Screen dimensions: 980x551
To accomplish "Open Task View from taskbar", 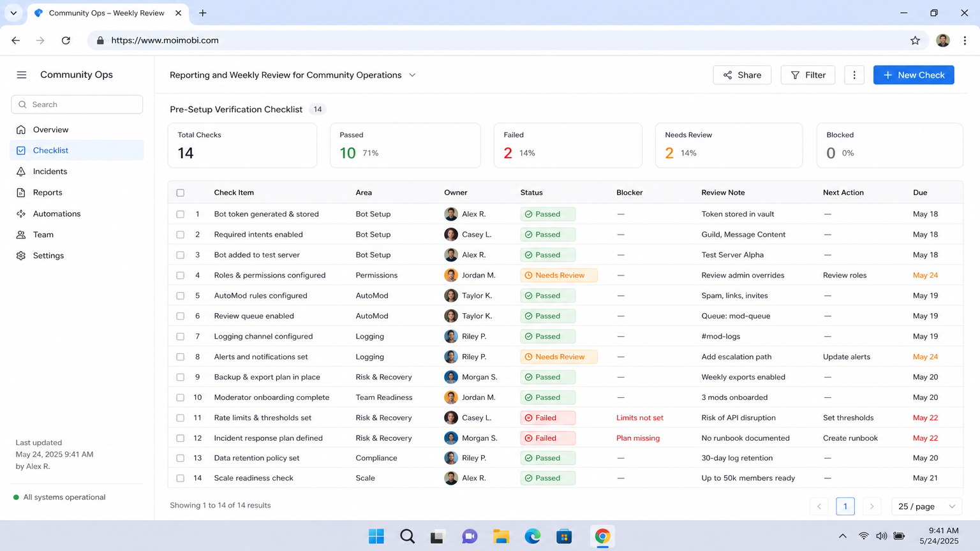I will (x=437, y=536).
